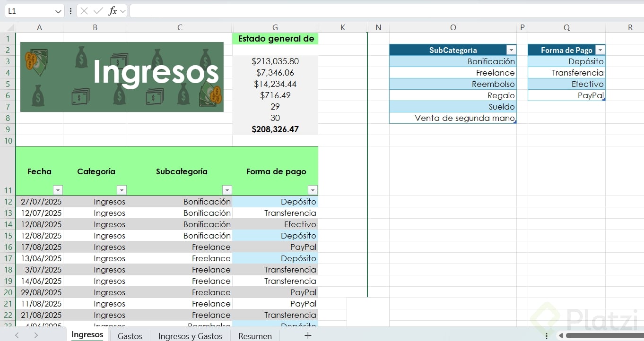Select the cell with $14,234.44

(275, 84)
